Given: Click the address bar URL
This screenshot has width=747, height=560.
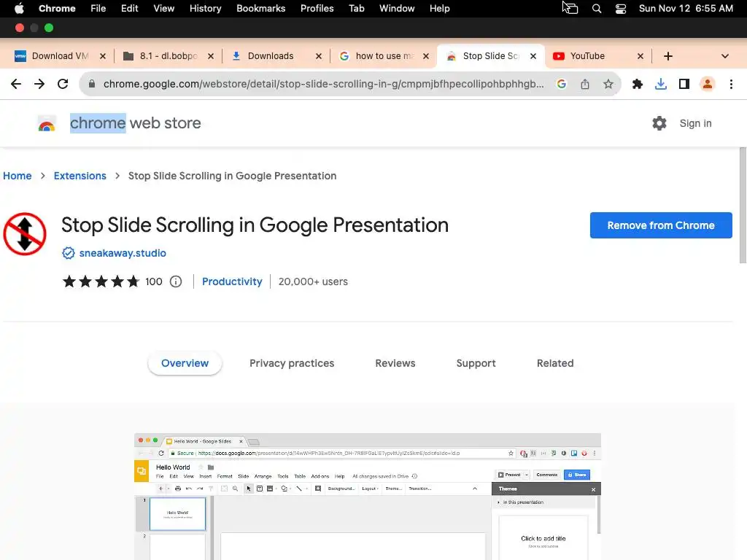Looking at the screenshot, I should pyautogui.click(x=323, y=85).
